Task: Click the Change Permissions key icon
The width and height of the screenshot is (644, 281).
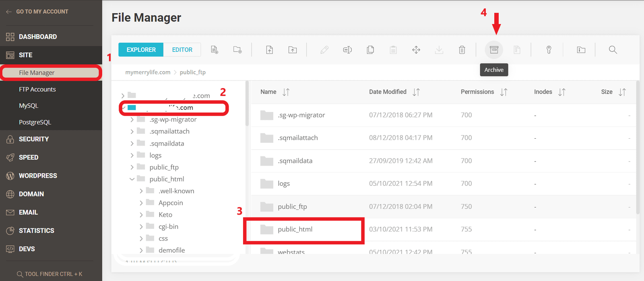Action: [x=549, y=50]
